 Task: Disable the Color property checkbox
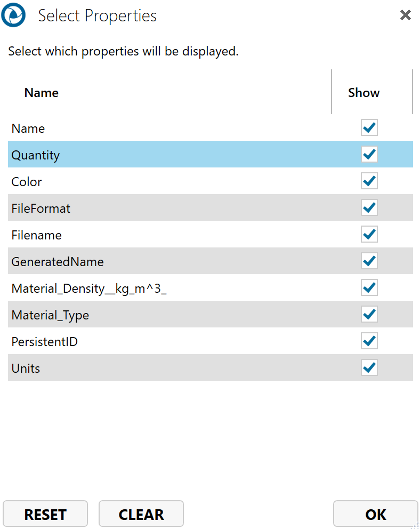(369, 181)
